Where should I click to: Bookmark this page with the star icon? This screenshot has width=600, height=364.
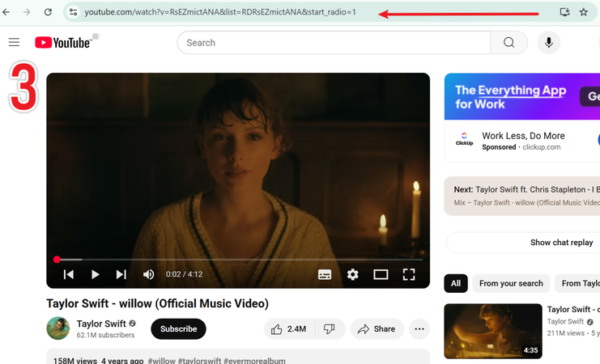click(584, 12)
